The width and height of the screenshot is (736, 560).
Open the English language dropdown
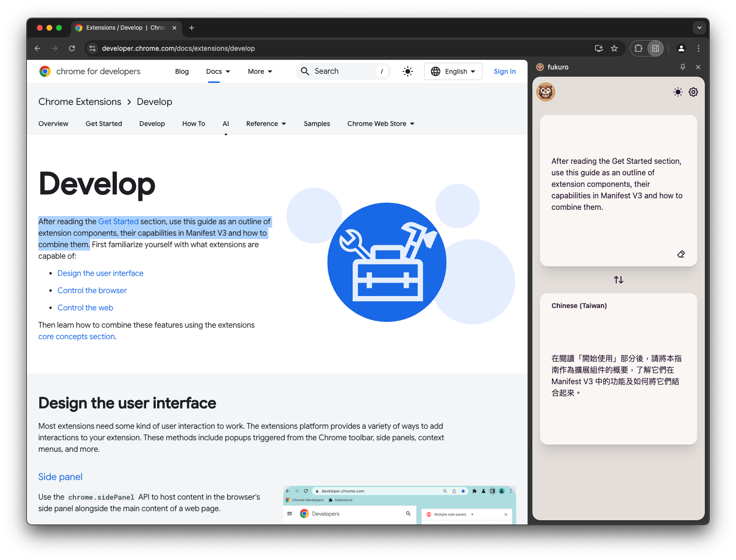[453, 71]
